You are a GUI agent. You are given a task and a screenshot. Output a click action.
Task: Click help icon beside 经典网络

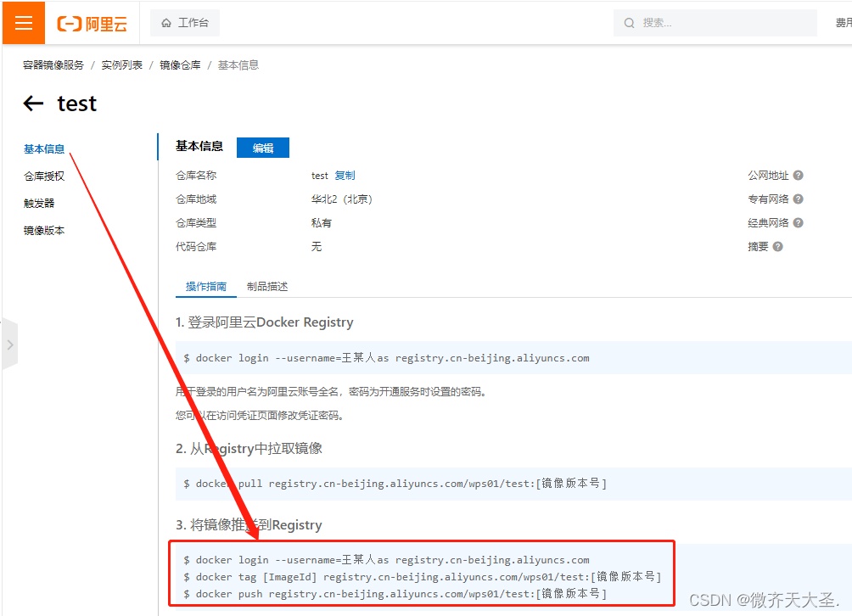[x=798, y=222]
